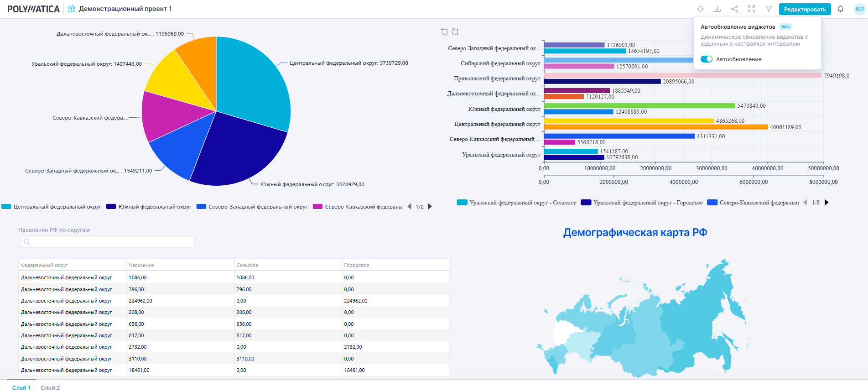Click the Polymatica logo
This screenshot has width=868, height=392.
[33, 9]
